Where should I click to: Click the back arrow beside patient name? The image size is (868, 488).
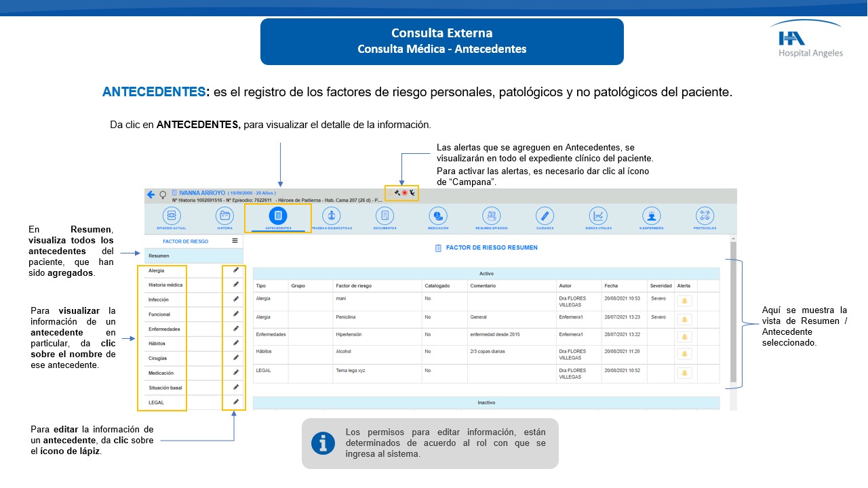[x=151, y=195]
